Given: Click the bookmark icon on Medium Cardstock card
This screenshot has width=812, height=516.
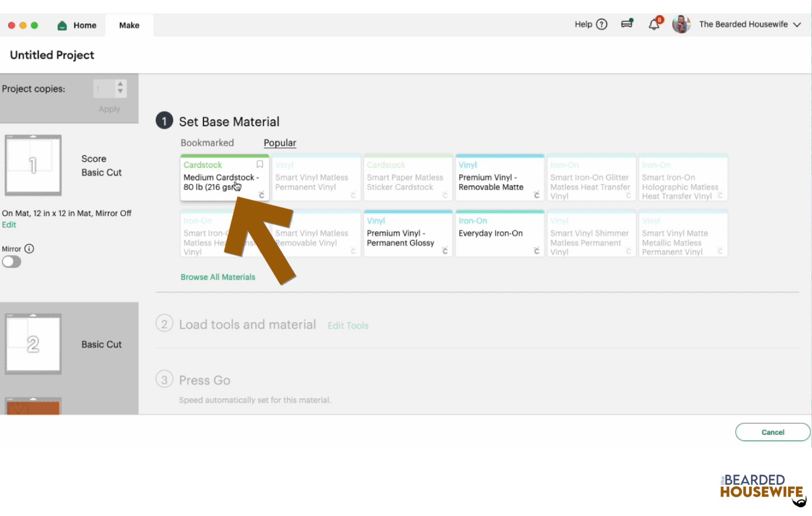Looking at the screenshot, I should tap(259, 164).
